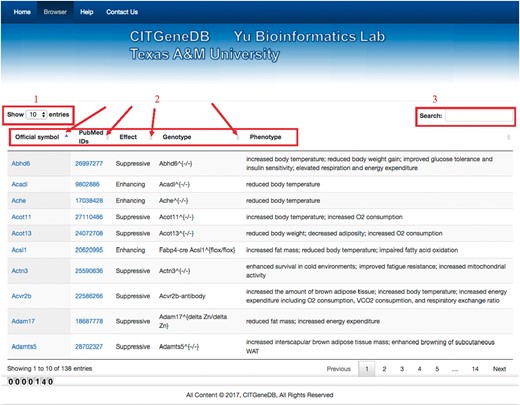The width and height of the screenshot is (520, 406).
Task: Open the Home nav item
Action: [x=22, y=12]
